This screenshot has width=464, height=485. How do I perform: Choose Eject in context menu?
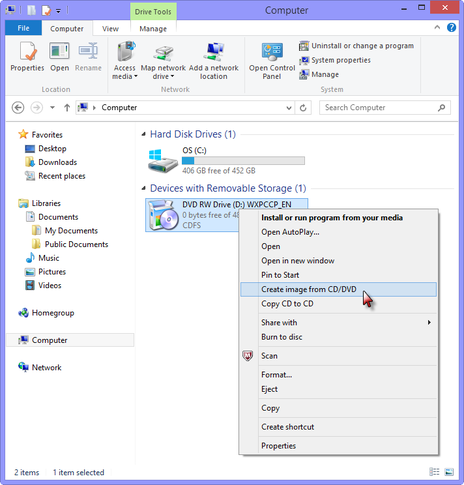338,389
